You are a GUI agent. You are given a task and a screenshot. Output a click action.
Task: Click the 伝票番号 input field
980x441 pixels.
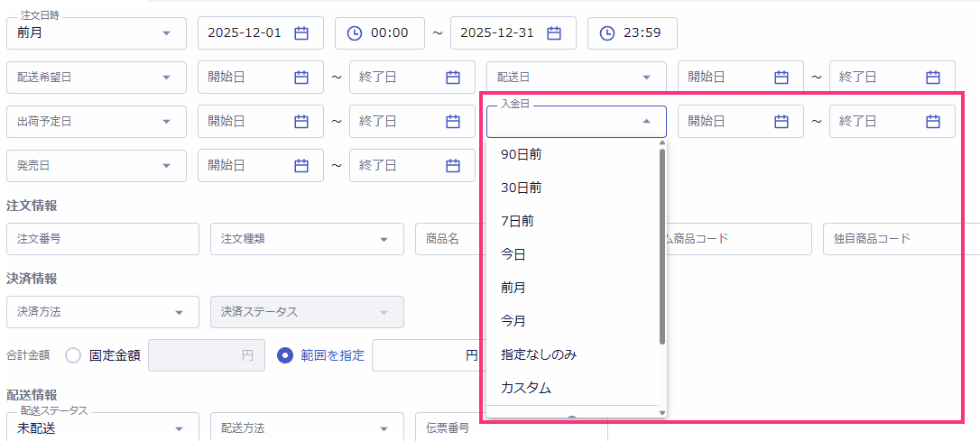click(510, 429)
